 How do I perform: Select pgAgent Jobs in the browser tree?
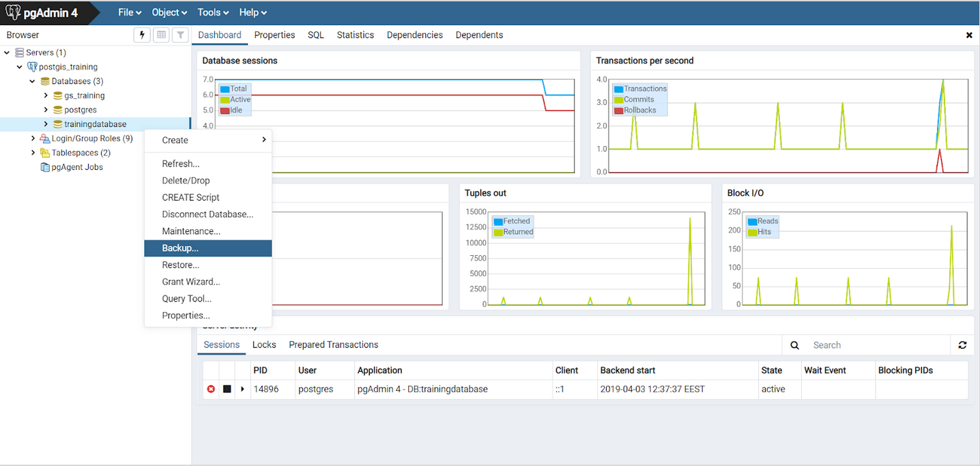[x=76, y=167]
